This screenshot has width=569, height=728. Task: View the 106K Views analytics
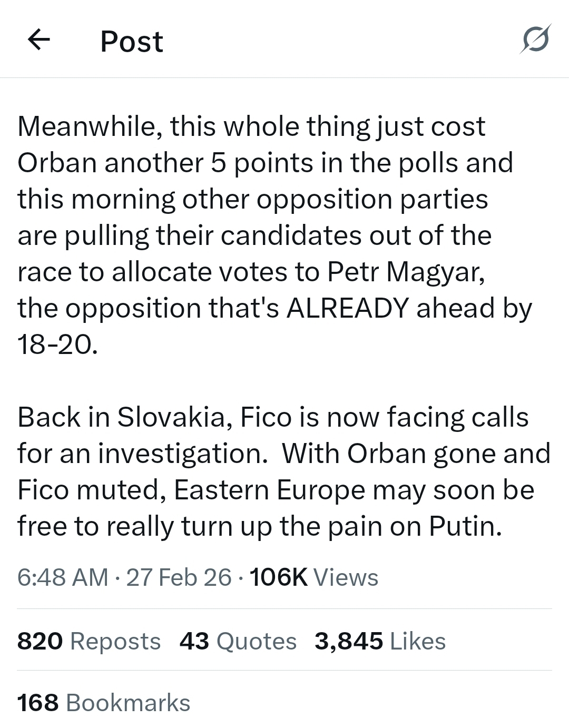314,577
